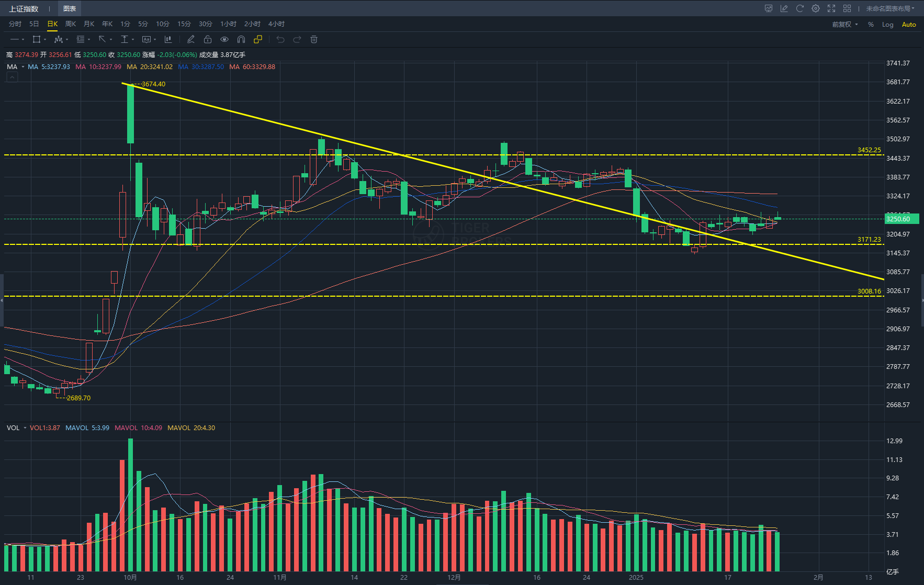
Task: Switch to the 10分 interval
Action: (162, 24)
